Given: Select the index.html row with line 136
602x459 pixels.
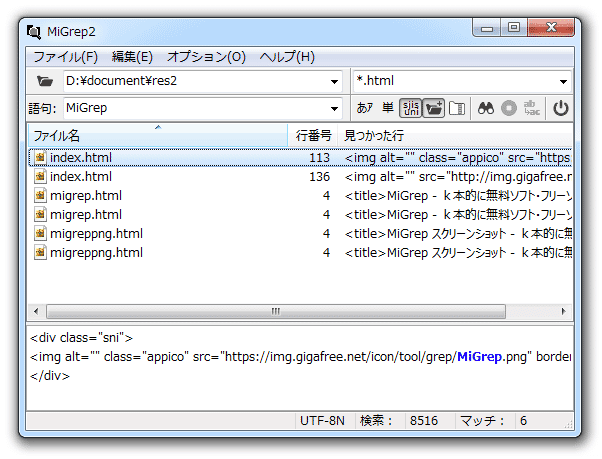Looking at the screenshot, I should [300, 177].
